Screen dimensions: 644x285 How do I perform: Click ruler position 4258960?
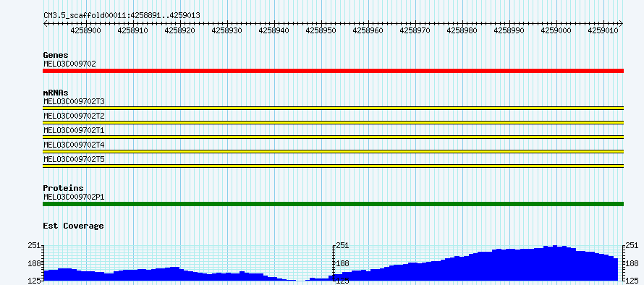[x=368, y=30]
